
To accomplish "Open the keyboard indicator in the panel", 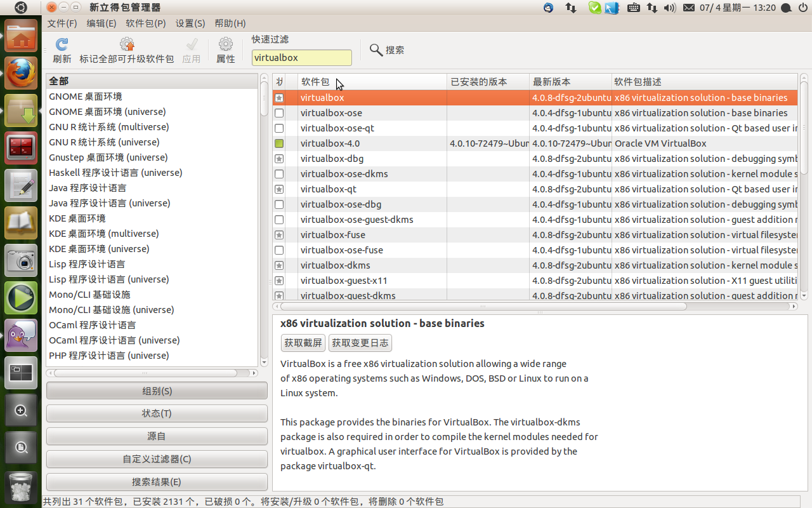I will 633,8.
